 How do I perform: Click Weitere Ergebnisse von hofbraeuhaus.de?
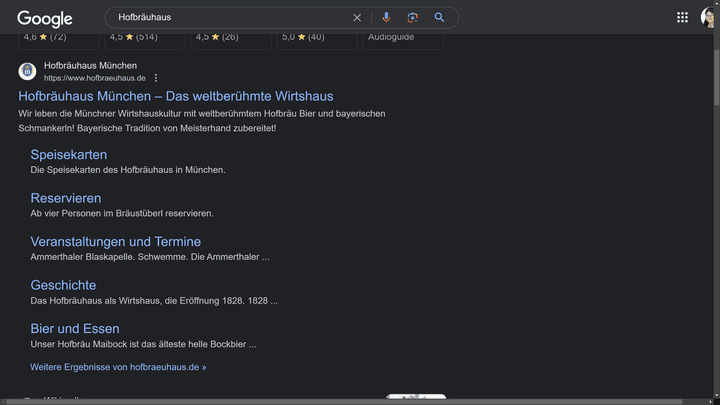click(x=118, y=367)
